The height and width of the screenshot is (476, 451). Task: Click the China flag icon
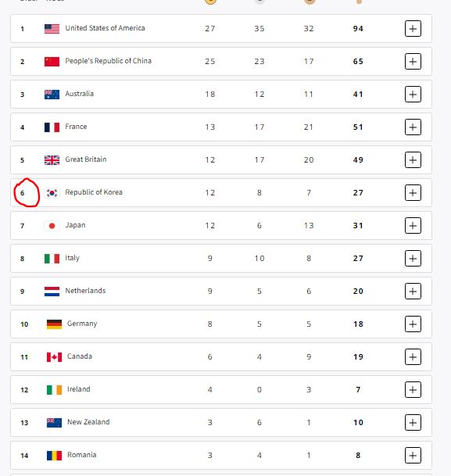click(52, 62)
